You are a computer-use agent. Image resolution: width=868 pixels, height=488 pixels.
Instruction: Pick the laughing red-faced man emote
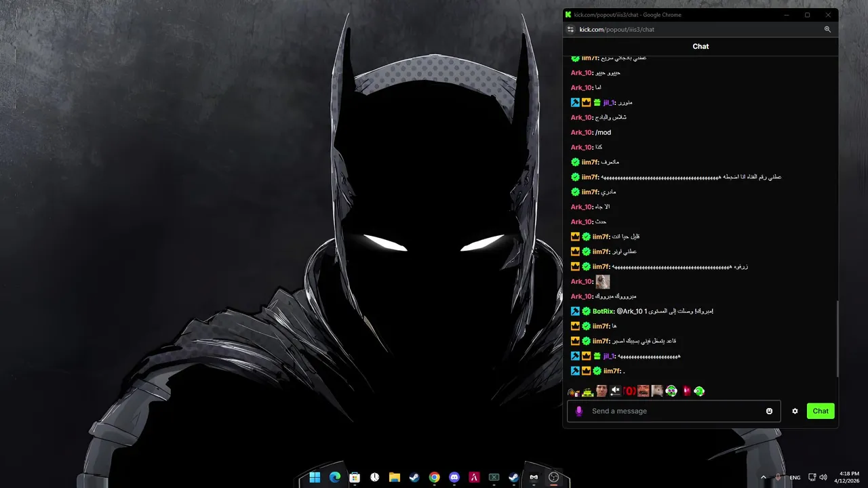pos(644,391)
